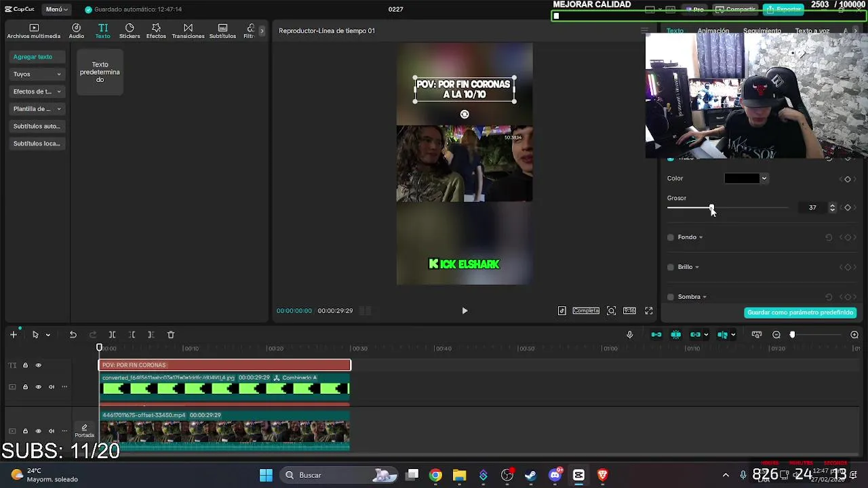Add a keyframe for outline Color

click(848, 179)
